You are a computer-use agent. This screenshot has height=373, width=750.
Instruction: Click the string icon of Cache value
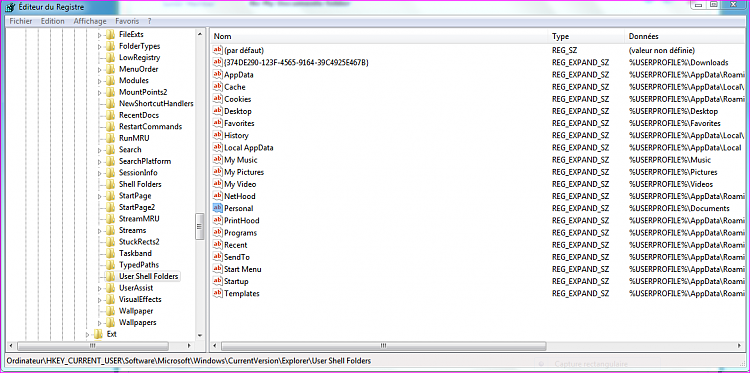click(218, 87)
